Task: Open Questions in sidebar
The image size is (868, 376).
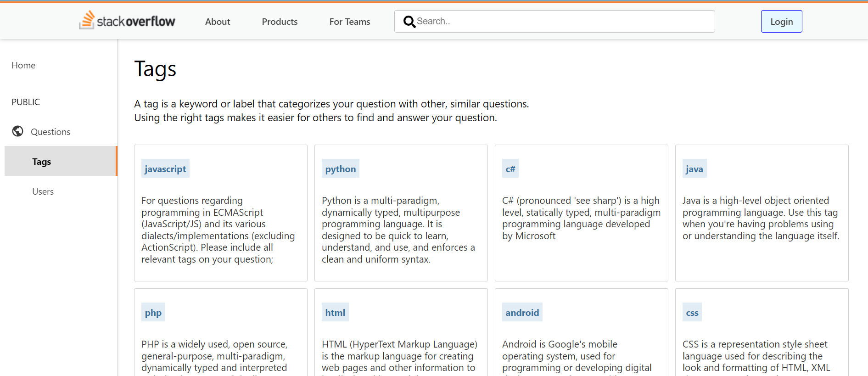Action: (x=50, y=132)
